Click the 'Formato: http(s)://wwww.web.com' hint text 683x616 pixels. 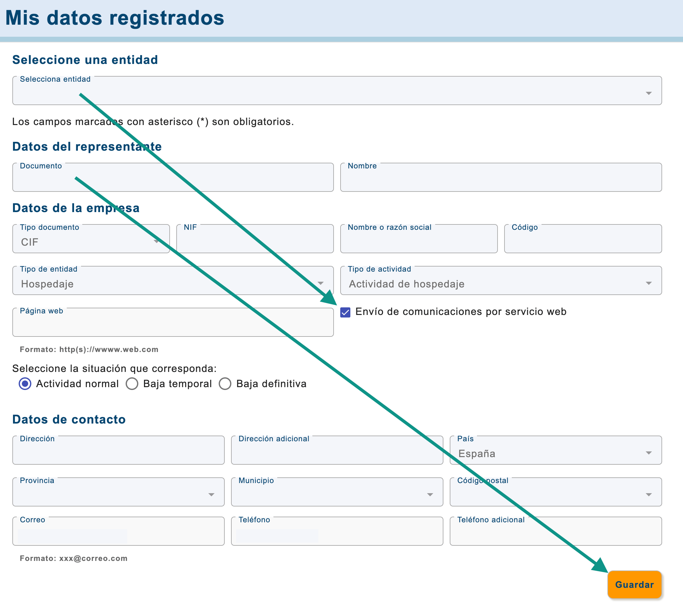(89, 349)
